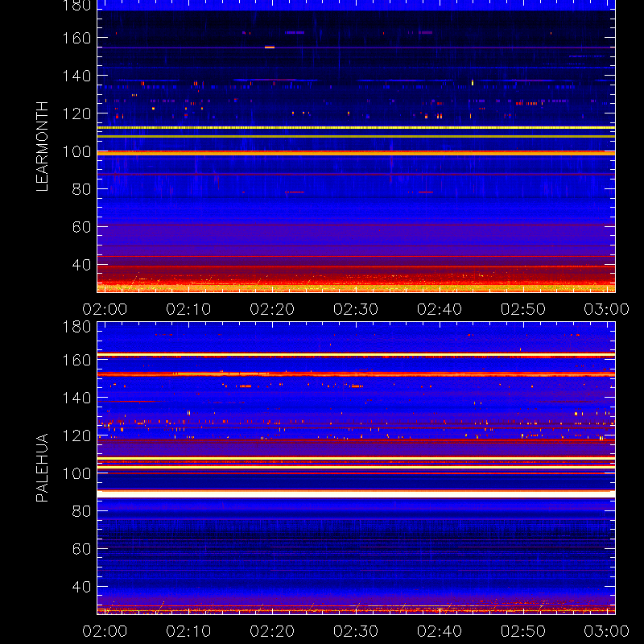Screen dimensions: 644x644
Task: Pick the 140 tick label on PALEHUA axis
Action: 76,398
